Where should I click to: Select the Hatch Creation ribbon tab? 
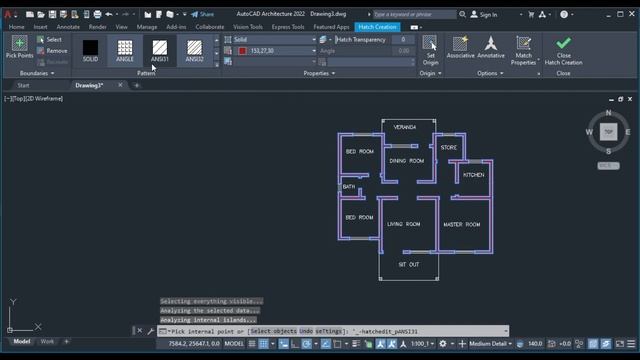coord(377,27)
